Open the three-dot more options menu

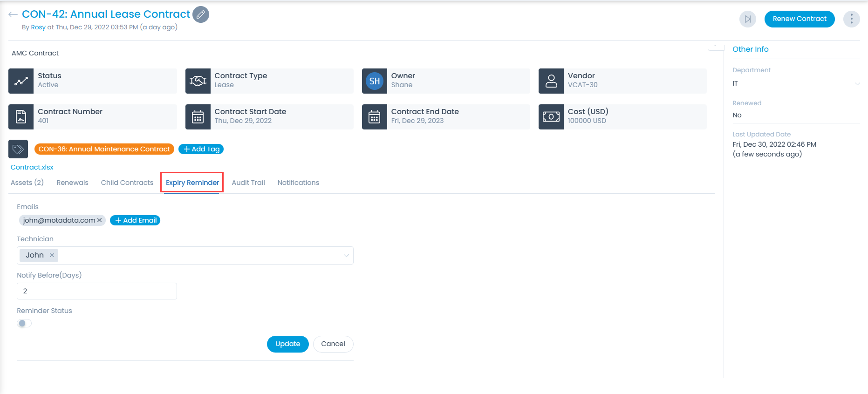(x=851, y=19)
